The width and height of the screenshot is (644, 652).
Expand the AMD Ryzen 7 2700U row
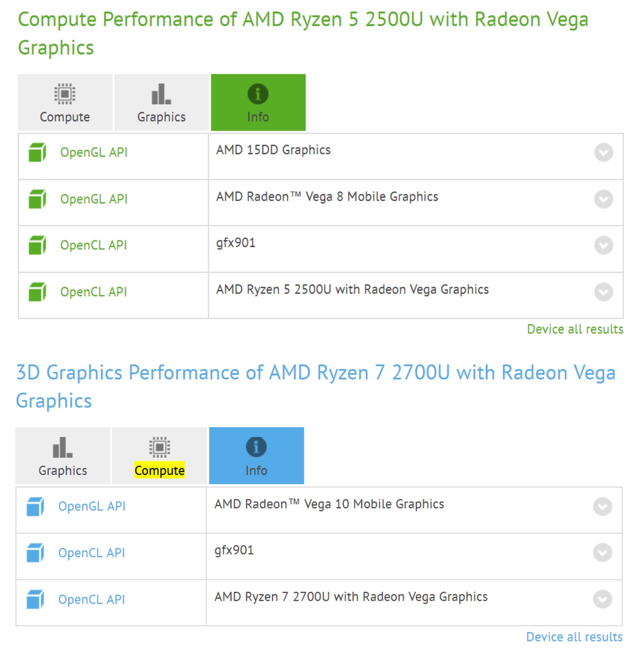[602, 599]
